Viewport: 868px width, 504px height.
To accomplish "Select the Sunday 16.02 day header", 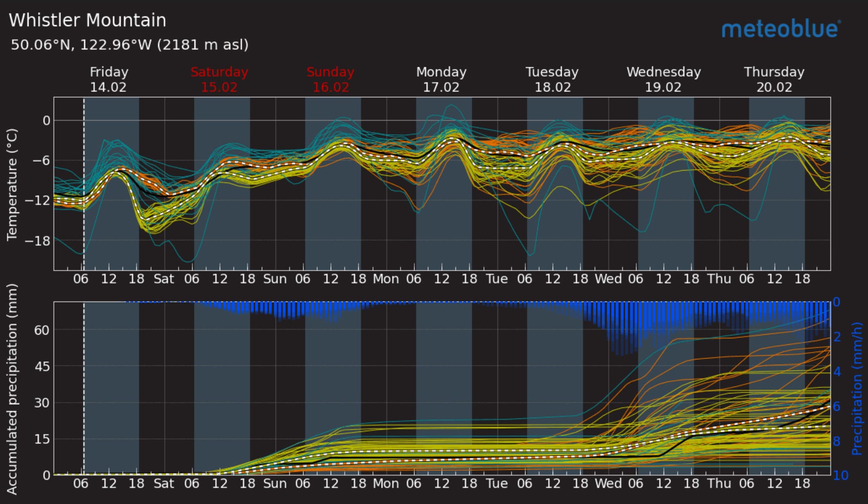I will (x=330, y=79).
